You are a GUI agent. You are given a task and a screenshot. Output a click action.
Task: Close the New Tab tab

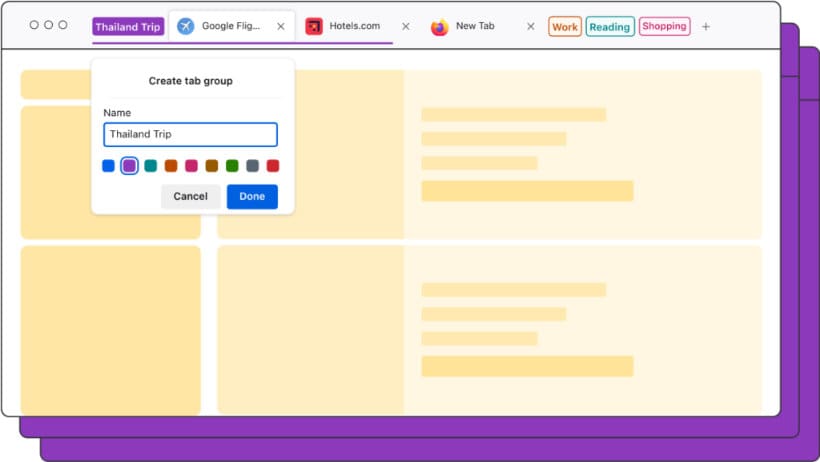[531, 27]
